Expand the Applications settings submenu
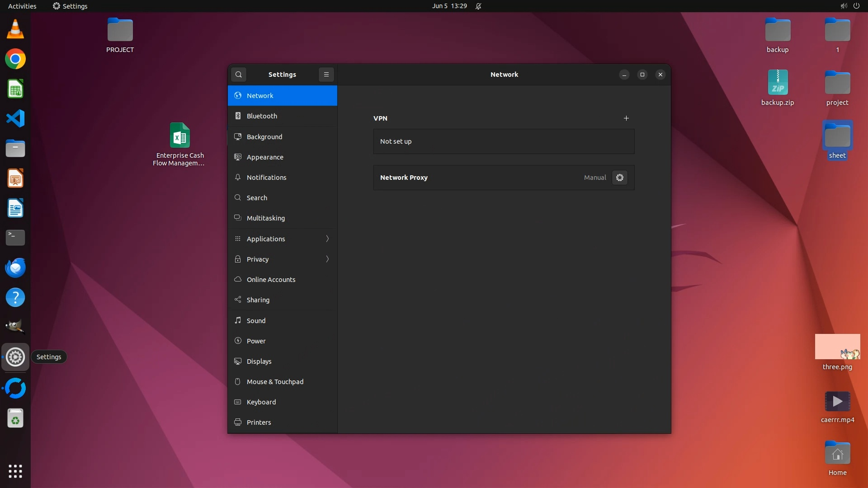 327,239
